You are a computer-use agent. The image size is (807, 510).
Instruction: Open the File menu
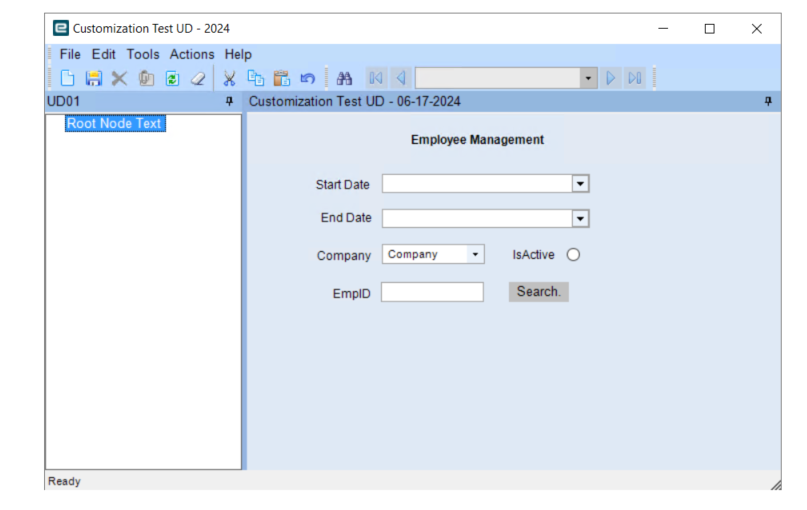pyautogui.click(x=70, y=54)
